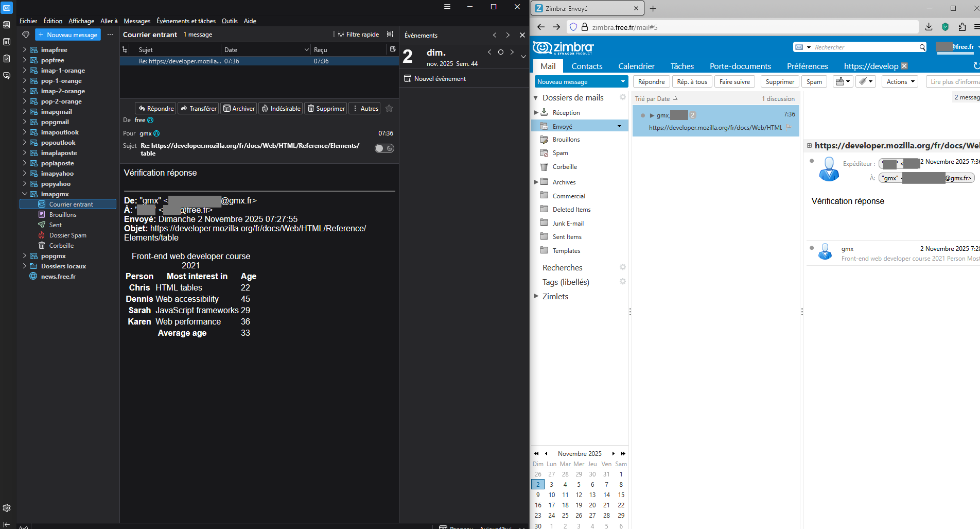The width and height of the screenshot is (980, 529).
Task: Expand the imapfree account folder
Action: pyautogui.click(x=24, y=50)
